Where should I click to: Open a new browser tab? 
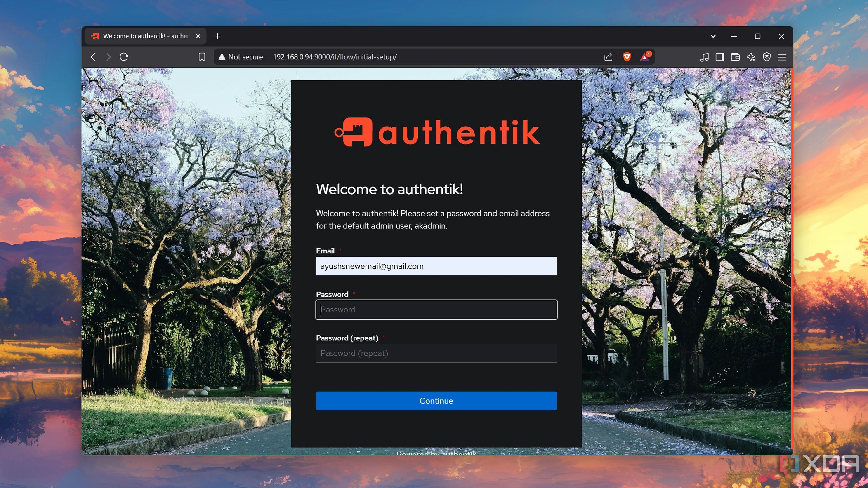coord(217,36)
